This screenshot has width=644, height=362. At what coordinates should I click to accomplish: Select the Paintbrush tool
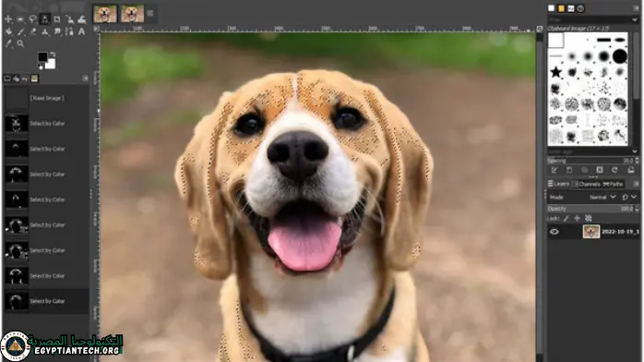(x=20, y=31)
